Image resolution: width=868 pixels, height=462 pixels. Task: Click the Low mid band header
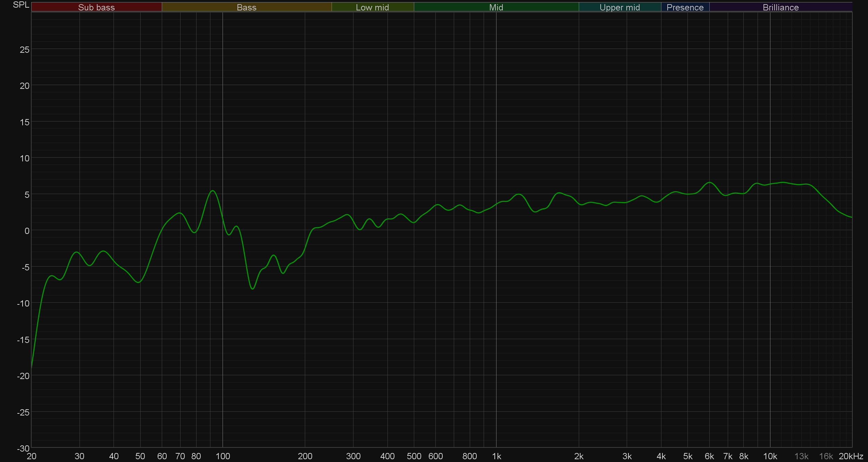pyautogui.click(x=372, y=7)
